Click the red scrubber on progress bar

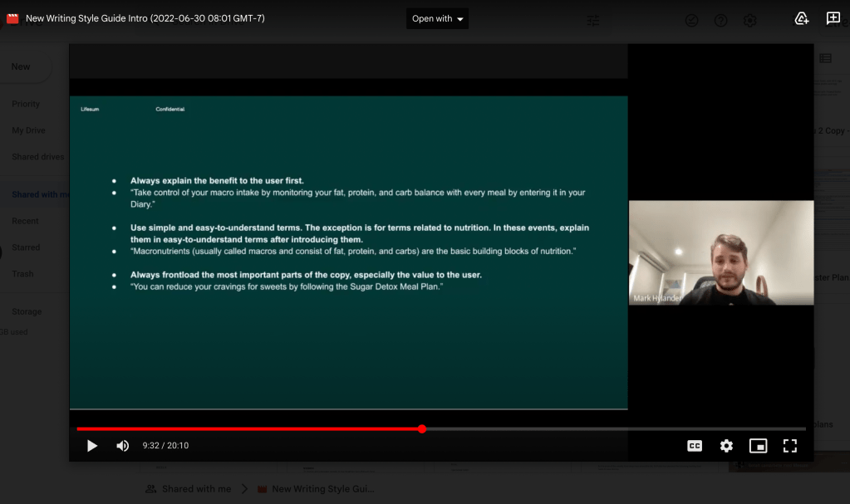pyautogui.click(x=422, y=429)
